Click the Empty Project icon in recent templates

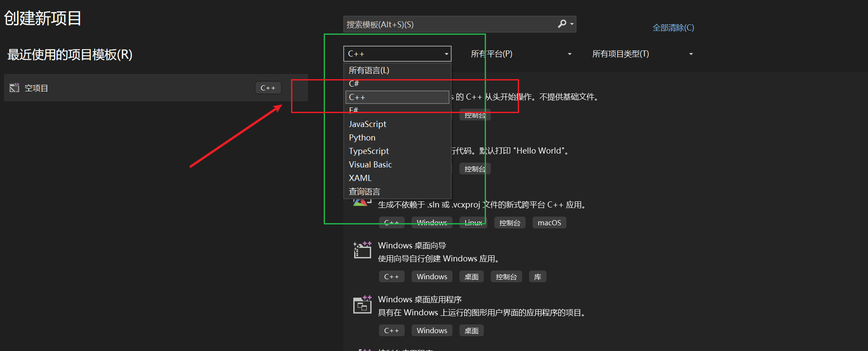coord(14,88)
